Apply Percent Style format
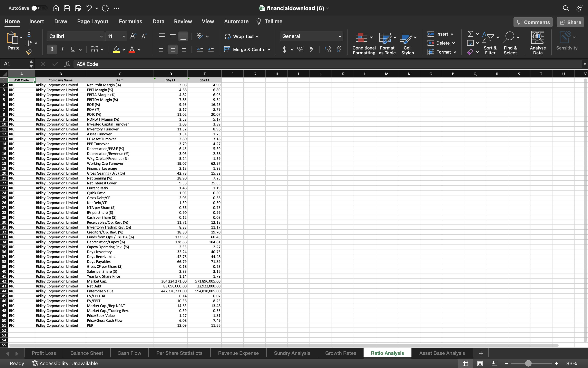Image resolution: width=588 pixels, height=368 pixels. (300, 50)
